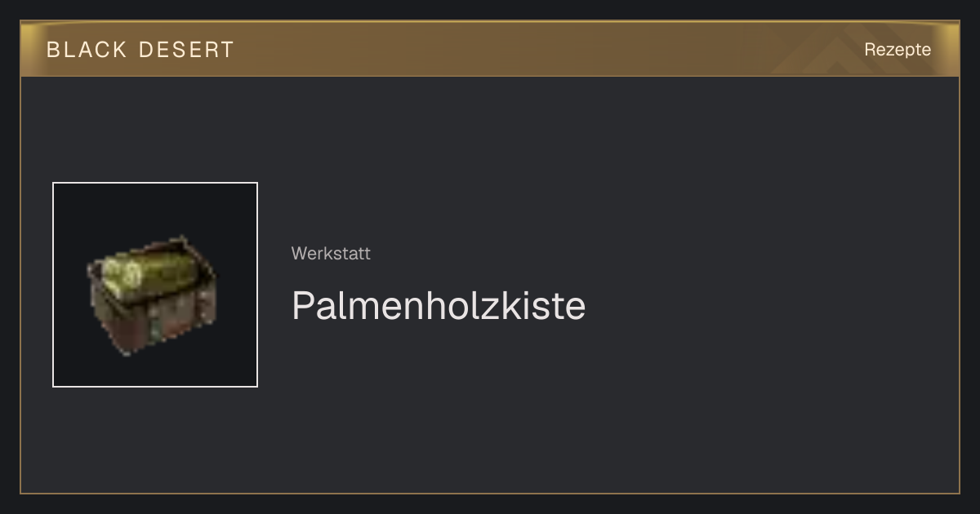980x514 pixels.
Task: Click the word DESERT in header
Action: click(186, 50)
